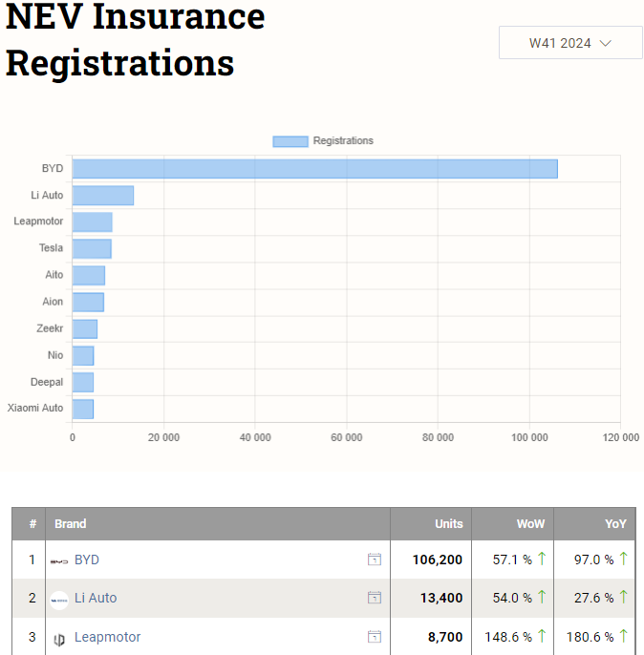Open the Leapmotor brand link in table

point(107,638)
